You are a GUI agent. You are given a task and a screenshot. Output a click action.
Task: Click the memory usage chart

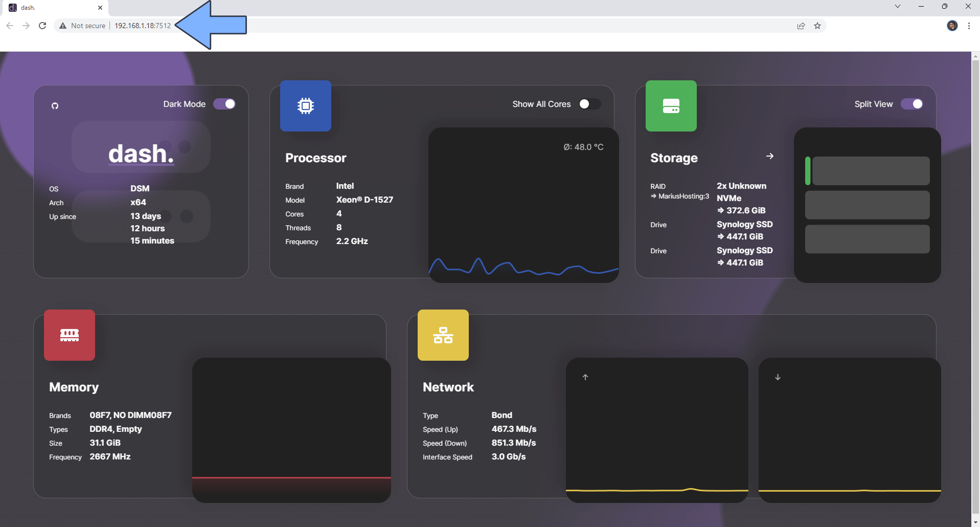(x=291, y=430)
